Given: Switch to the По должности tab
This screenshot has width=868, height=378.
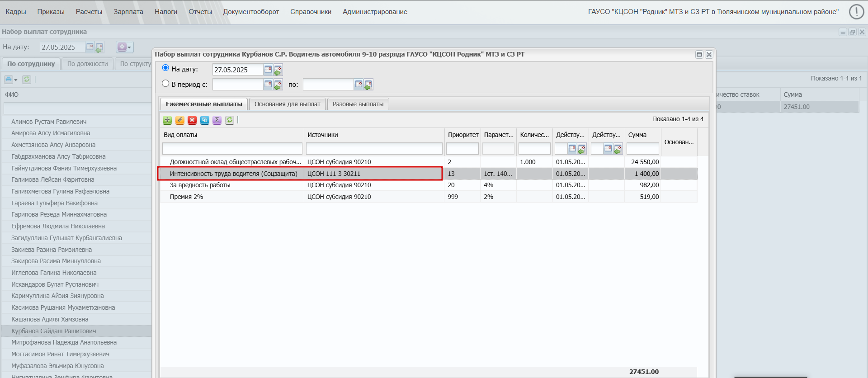Looking at the screenshot, I should (x=88, y=64).
